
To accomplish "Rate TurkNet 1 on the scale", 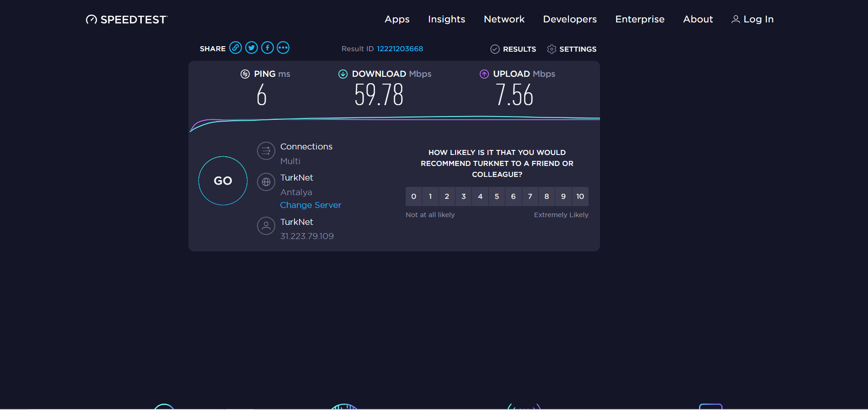I will tap(430, 197).
